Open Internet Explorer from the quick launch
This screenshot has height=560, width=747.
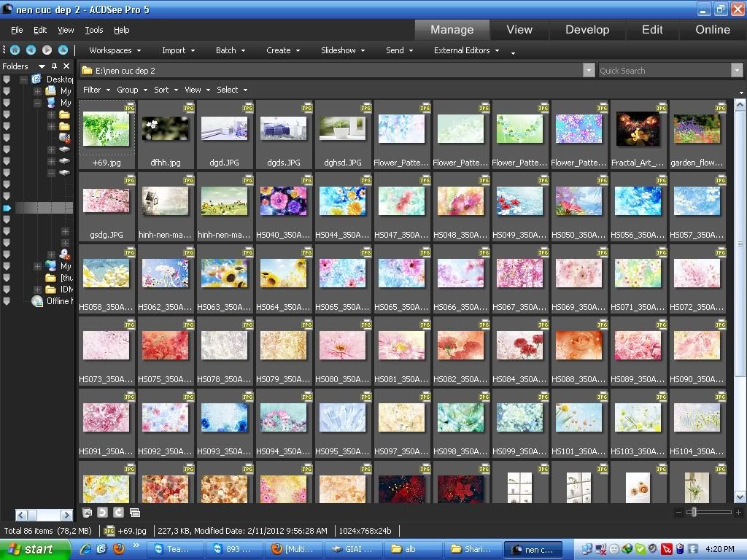pyautogui.click(x=86, y=549)
